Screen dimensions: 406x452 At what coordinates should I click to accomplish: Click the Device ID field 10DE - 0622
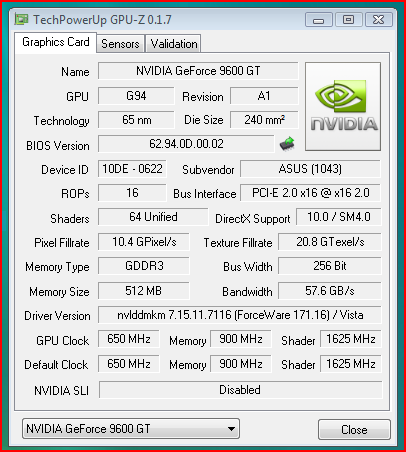click(x=132, y=169)
